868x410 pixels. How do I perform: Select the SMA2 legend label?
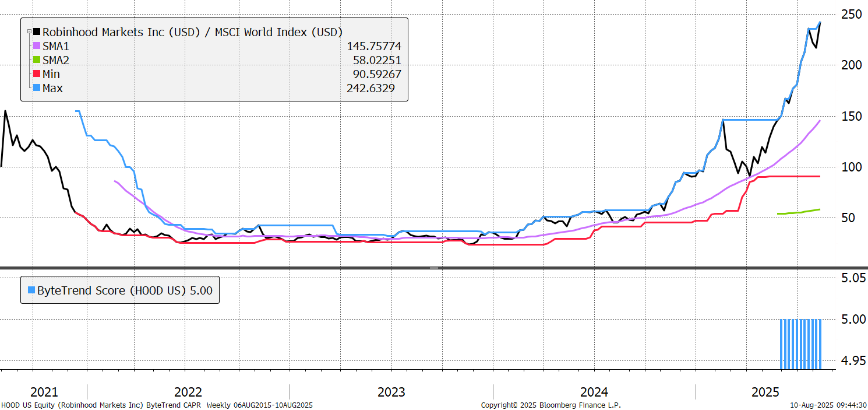(x=57, y=60)
